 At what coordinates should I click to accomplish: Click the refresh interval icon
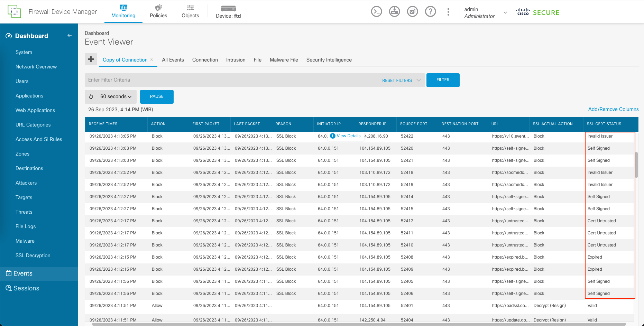(91, 97)
